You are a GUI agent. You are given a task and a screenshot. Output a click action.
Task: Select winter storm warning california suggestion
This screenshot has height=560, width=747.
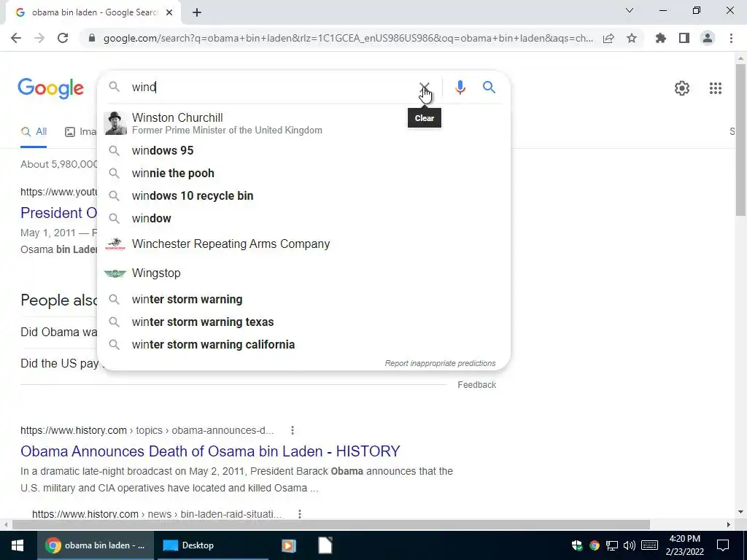point(303,345)
